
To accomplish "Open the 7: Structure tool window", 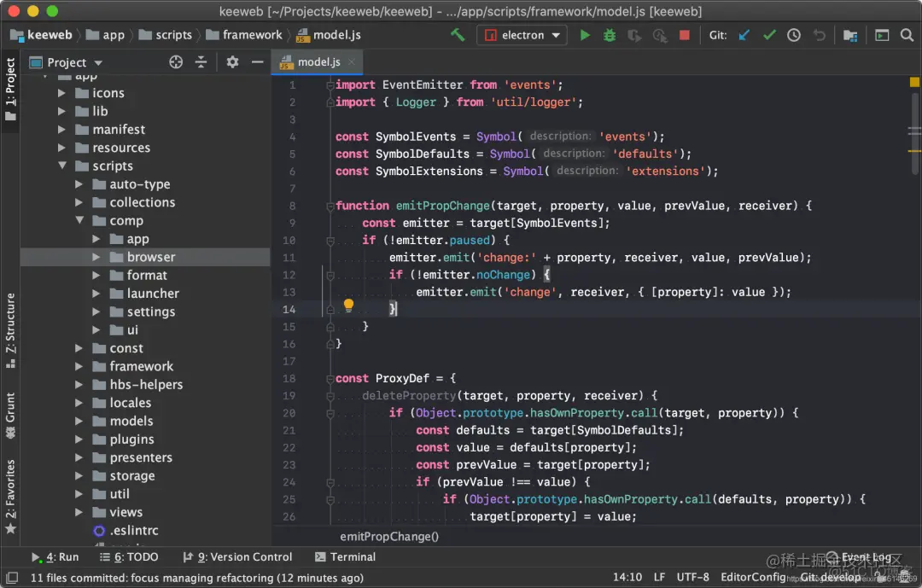I will 10,330.
